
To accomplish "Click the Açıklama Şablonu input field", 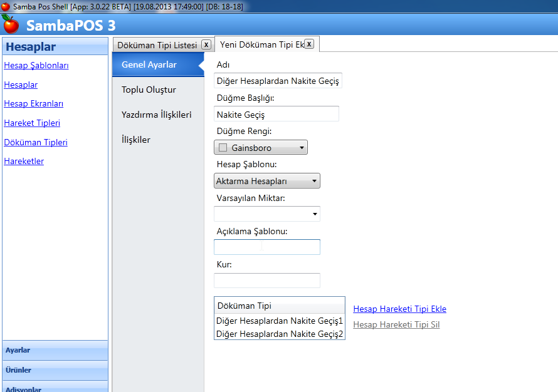I will (266, 247).
